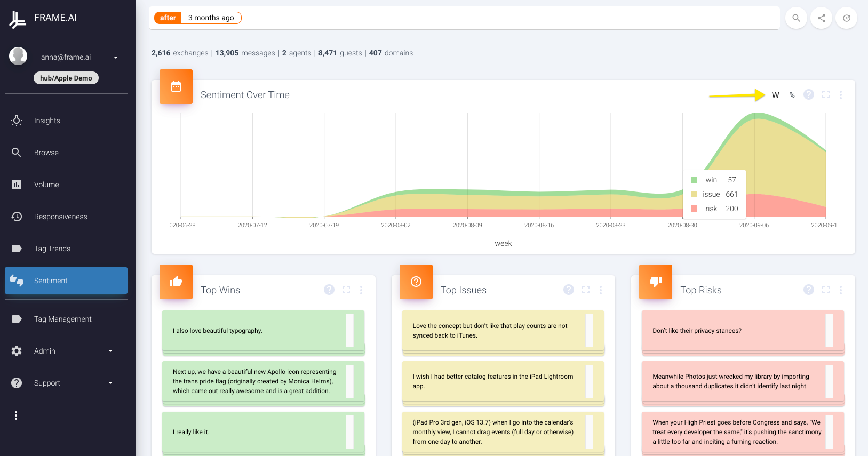Viewport: 868px width, 456px height.
Task: Toggle the win legend entry
Action: coord(714,180)
